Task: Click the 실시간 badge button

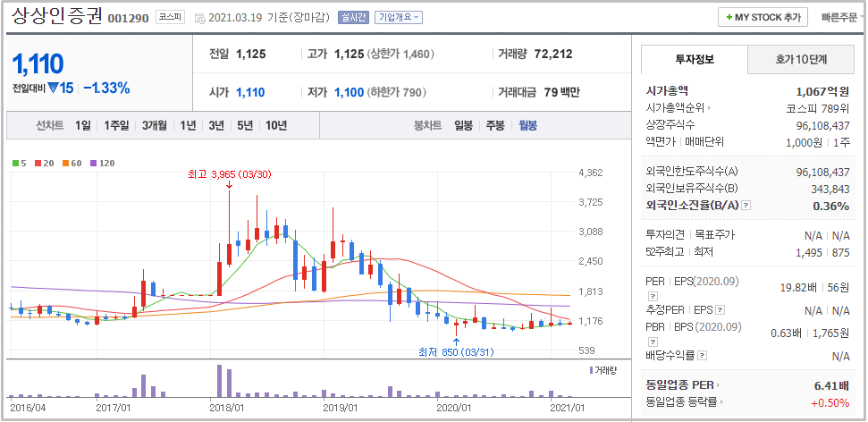Action: tap(353, 17)
